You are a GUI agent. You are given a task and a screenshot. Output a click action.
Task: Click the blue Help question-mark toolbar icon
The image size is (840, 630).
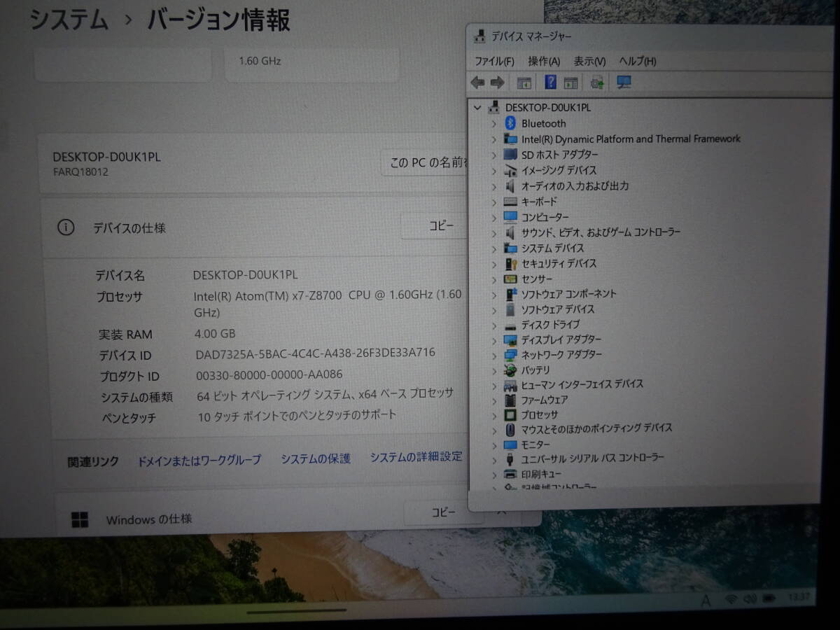click(x=550, y=83)
